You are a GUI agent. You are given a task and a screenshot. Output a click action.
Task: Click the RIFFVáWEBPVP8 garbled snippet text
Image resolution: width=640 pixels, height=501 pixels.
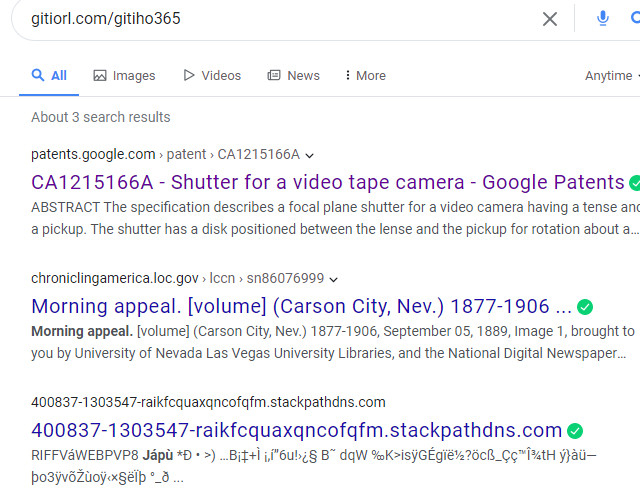pyautogui.click(x=313, y=466)
